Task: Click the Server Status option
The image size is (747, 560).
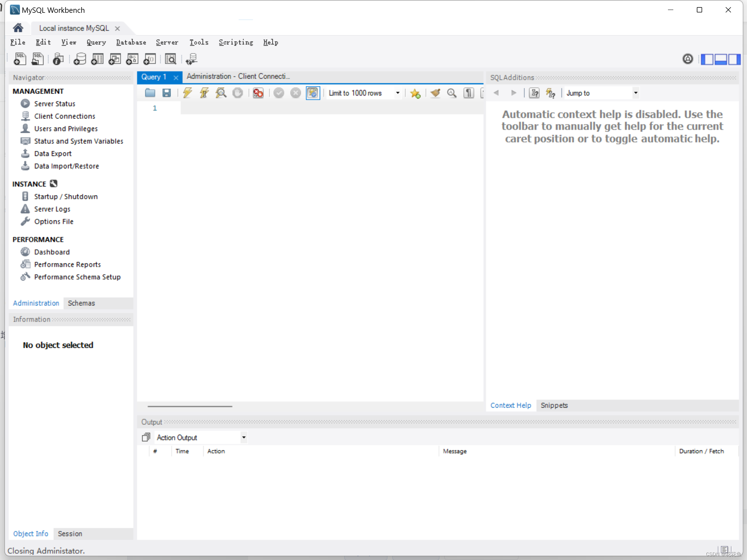Action: coord(54,104)
